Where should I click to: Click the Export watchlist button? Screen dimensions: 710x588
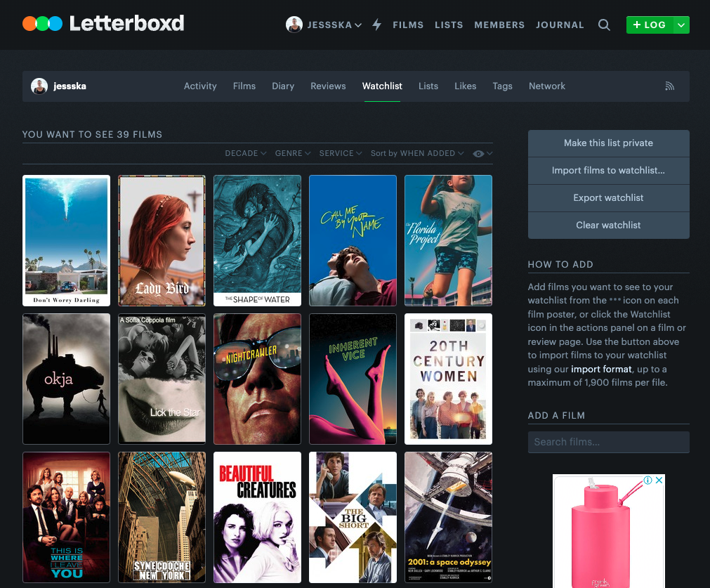point(608,197)
